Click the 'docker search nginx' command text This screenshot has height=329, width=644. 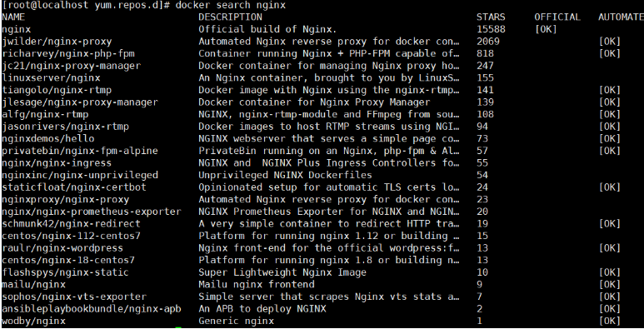pos(230,5)
